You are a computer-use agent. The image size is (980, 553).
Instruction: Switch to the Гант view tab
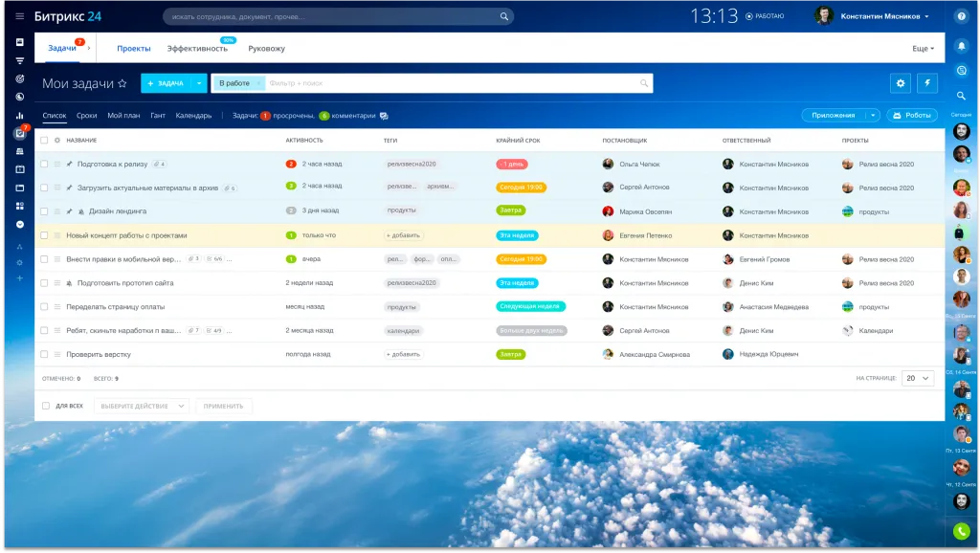(x=158, y=116)
